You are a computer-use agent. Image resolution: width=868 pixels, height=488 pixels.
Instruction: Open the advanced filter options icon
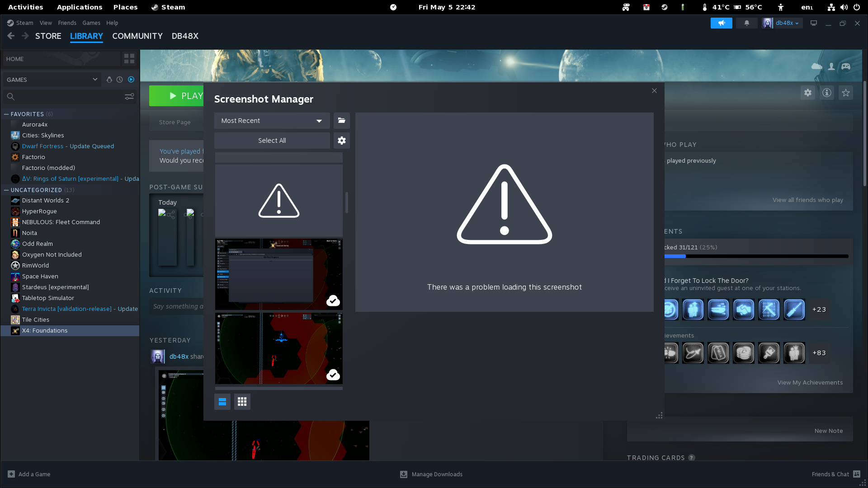coord(129,96)
